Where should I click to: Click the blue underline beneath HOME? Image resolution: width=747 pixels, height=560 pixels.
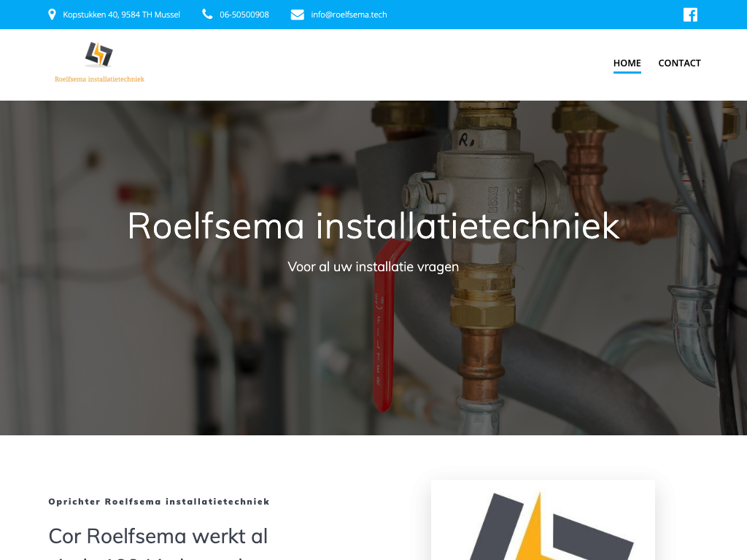point(627,72)
